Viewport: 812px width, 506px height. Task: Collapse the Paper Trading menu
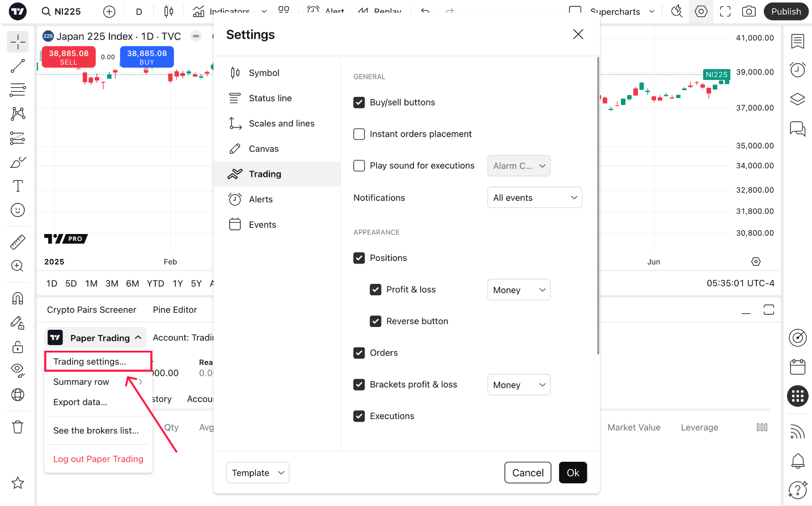point(95,338)
